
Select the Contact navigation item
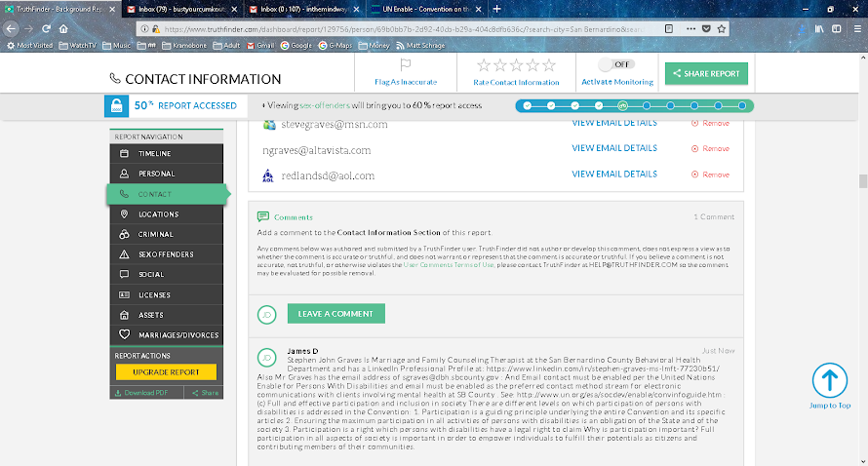167,194
